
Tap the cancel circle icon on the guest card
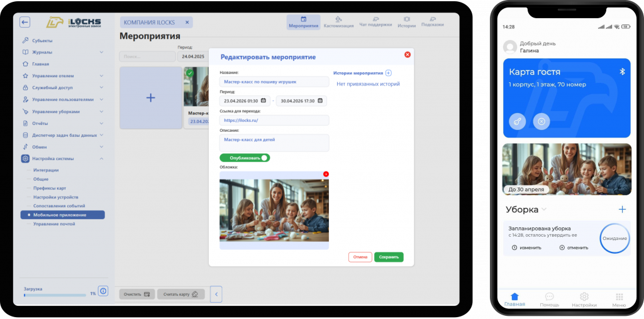[541, 121]
